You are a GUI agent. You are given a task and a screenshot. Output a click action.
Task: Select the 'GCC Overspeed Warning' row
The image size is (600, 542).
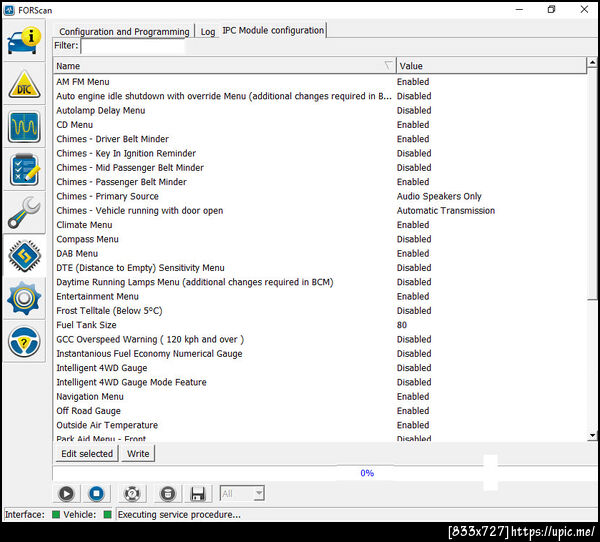320,340
